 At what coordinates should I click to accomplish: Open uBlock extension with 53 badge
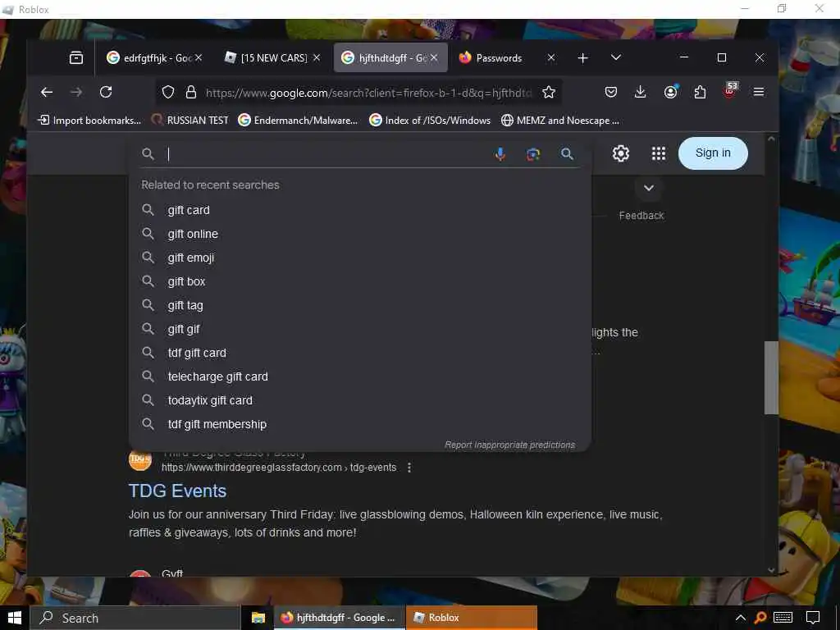[x=729, y=91]
